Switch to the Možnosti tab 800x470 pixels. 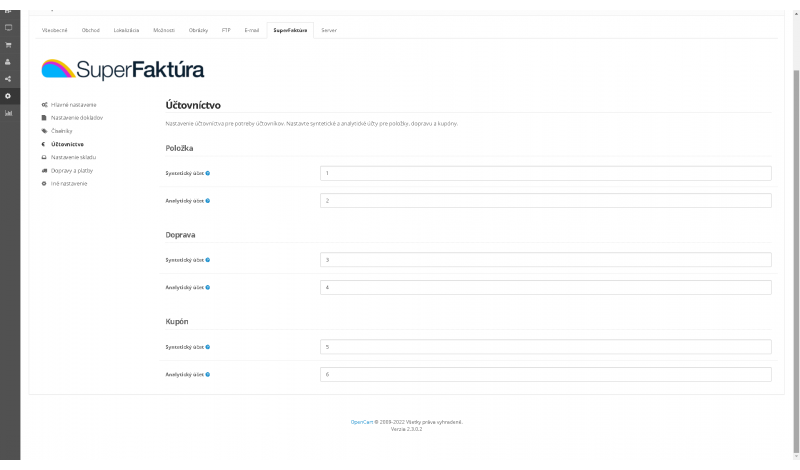pyautogui.click(x=164, y=30)
